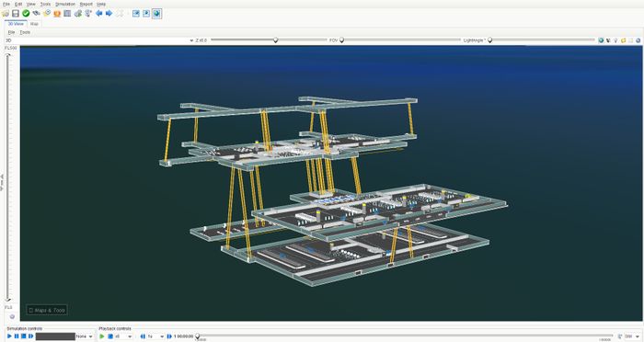The height and width of the screenshot is (342, 644).
Task: Click the round icon below FL0 label
Action: coord(12,316)
